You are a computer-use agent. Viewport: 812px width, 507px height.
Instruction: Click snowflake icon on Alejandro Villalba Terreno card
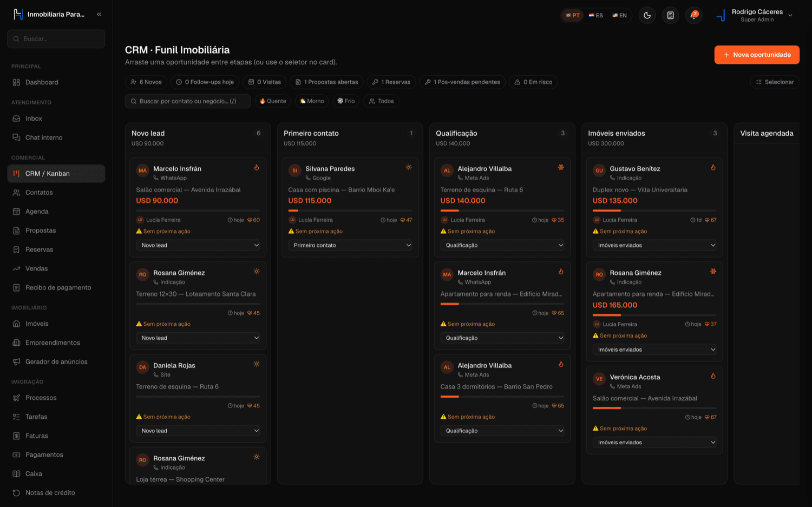coord(561,168)
